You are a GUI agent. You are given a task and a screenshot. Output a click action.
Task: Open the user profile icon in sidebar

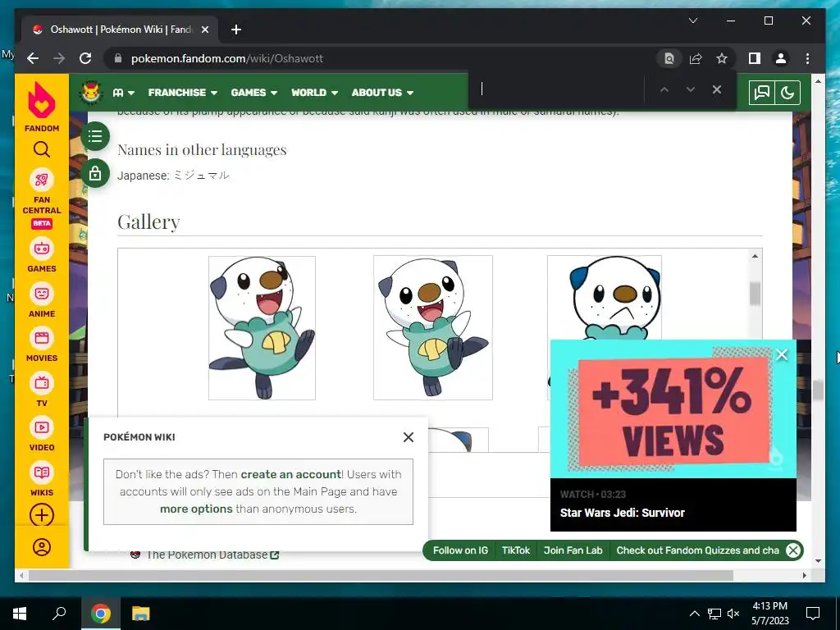42,547
